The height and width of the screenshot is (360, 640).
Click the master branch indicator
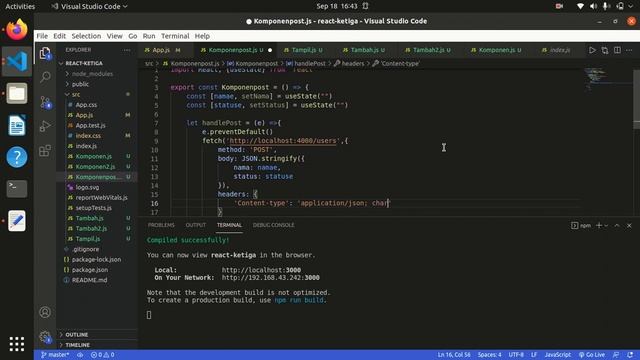tap(55, 355)
